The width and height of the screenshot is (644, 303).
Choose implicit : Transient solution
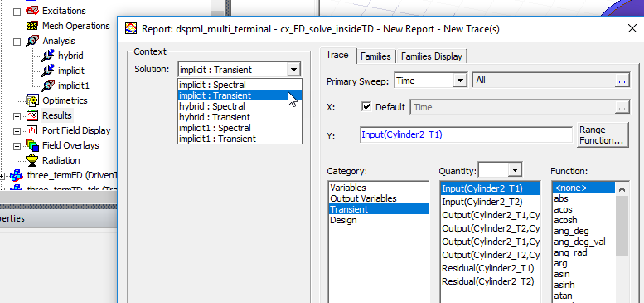click(x=240, y=95)
